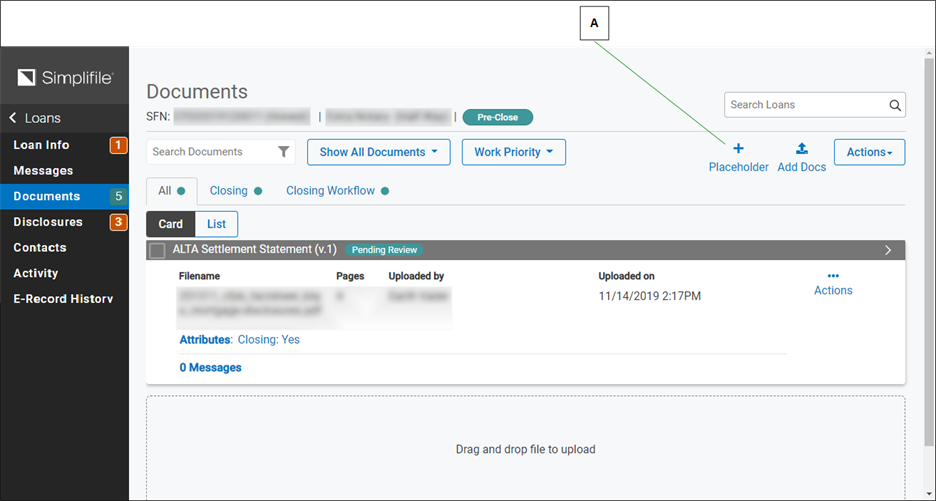Click the Attributes link
Screen dimensions: 936x501
tap(205, 340)
